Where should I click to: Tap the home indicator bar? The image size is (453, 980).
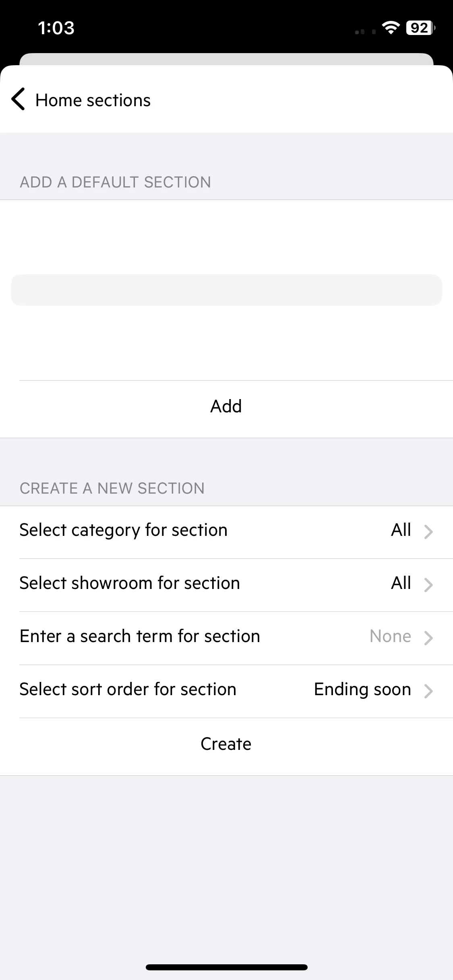(226, 967)
